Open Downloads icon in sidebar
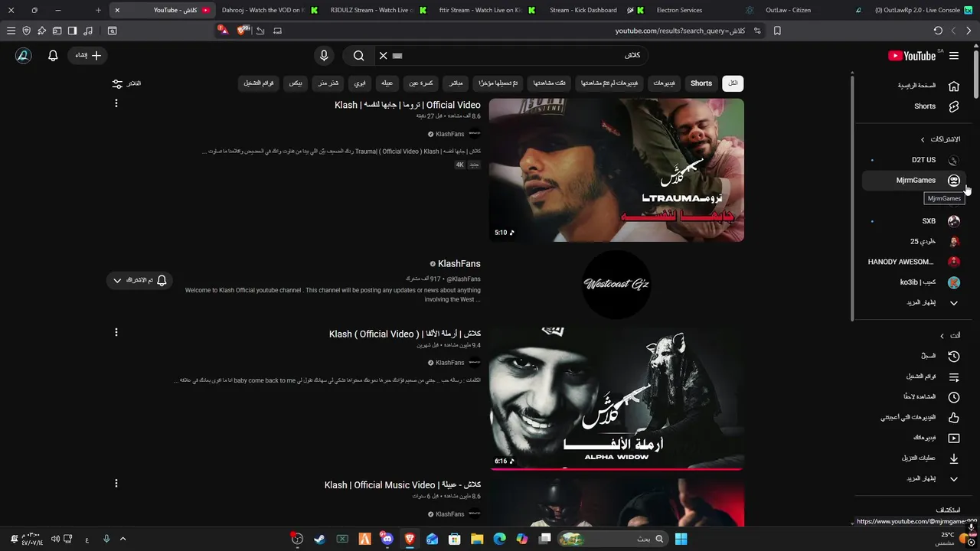 click(954, 458)
